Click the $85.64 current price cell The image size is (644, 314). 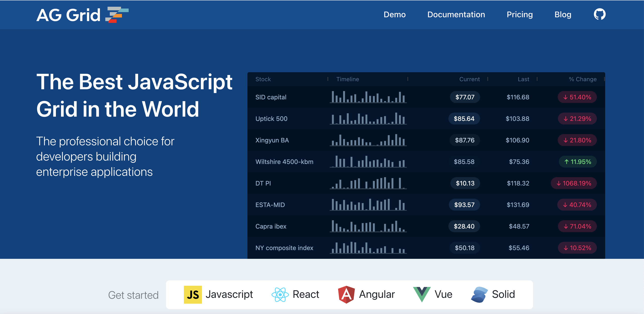coord(464,119)
